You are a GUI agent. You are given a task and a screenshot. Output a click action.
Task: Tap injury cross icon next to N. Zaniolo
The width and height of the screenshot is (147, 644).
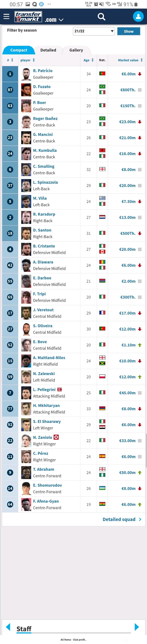click(x=56, y=437)
